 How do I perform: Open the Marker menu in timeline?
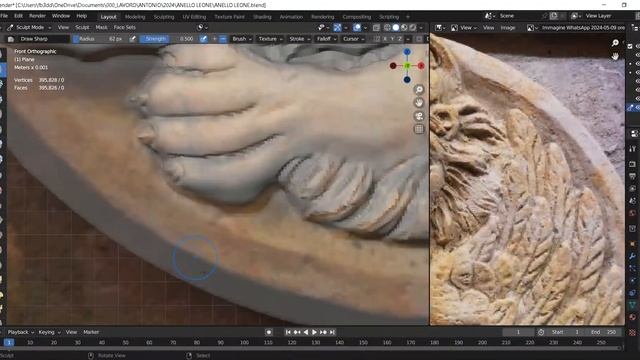(x=91, y=332)
